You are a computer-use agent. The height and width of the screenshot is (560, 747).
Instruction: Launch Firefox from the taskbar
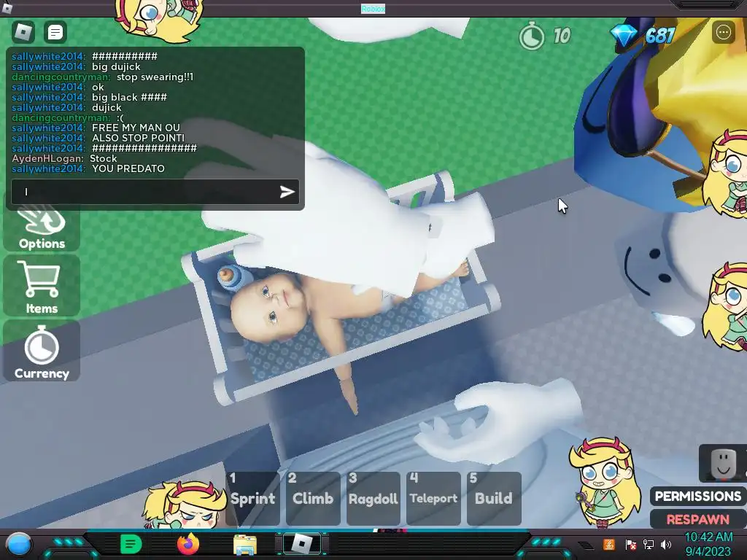click(187, 544)
